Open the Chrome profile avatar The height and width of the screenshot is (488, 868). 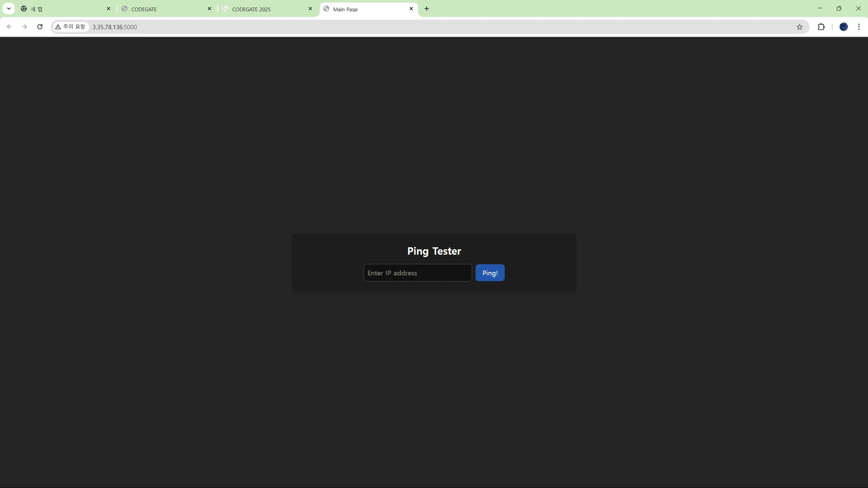(843, 27)
